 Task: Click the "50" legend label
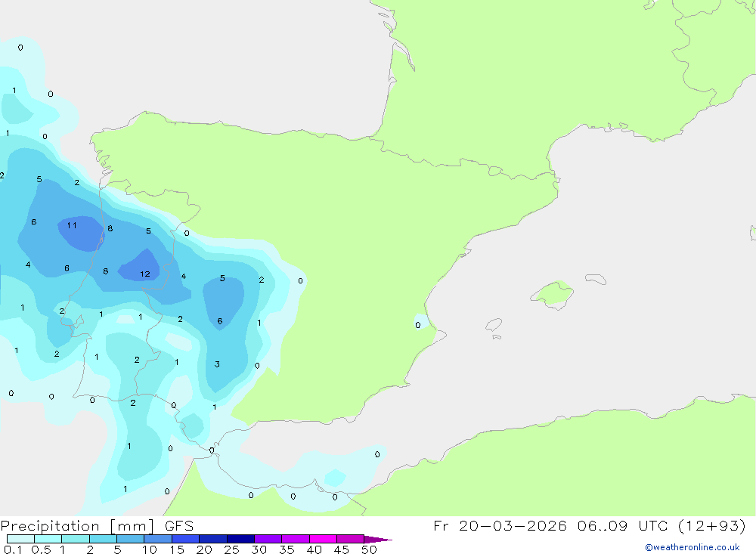pyautogui.click(x=369, y=549)
